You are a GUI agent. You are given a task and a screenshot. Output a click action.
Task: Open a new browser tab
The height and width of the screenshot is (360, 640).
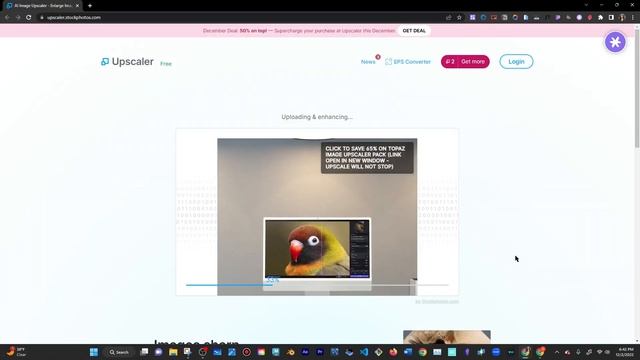tap(90, 6)
